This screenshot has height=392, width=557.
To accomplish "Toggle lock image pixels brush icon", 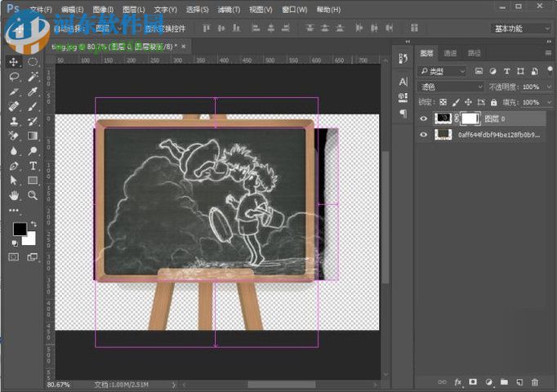I will 456,103.
